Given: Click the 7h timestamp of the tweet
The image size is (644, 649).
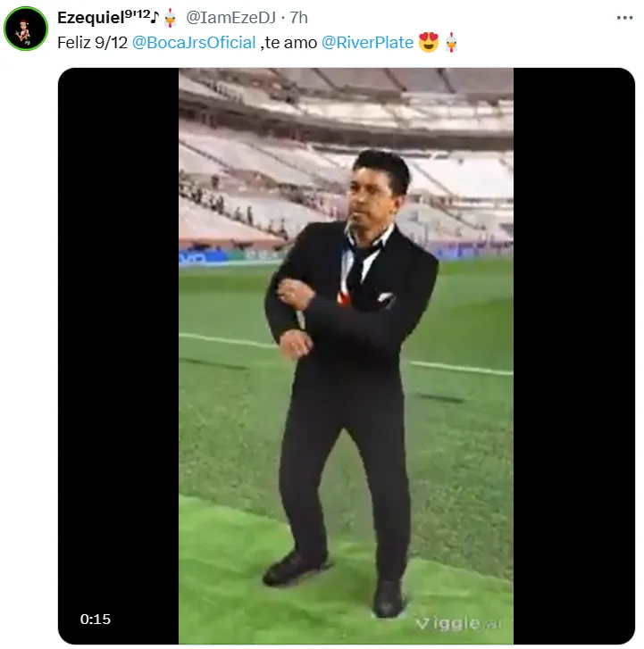Looking at the screenshot, I should point(299,18).
